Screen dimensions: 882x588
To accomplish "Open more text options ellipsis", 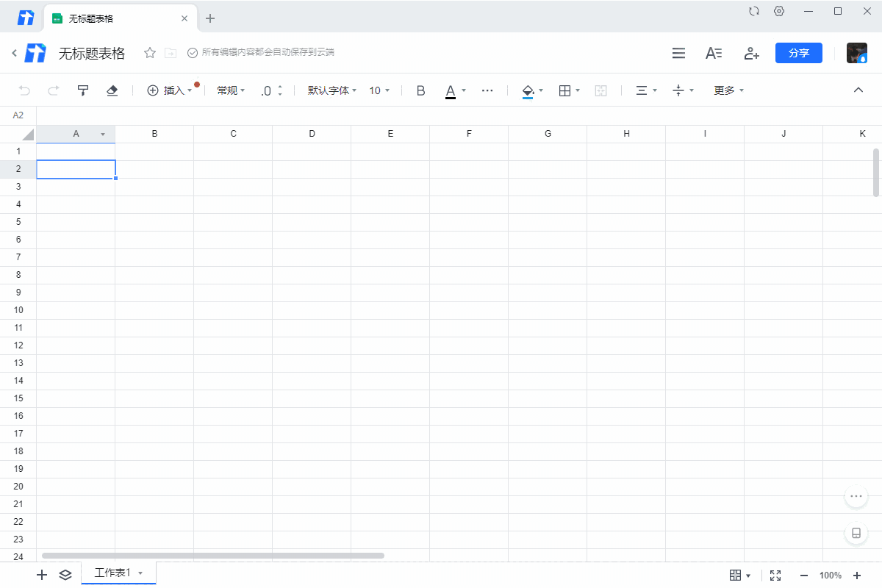I will pyautogui.click(x=487, y=90).
